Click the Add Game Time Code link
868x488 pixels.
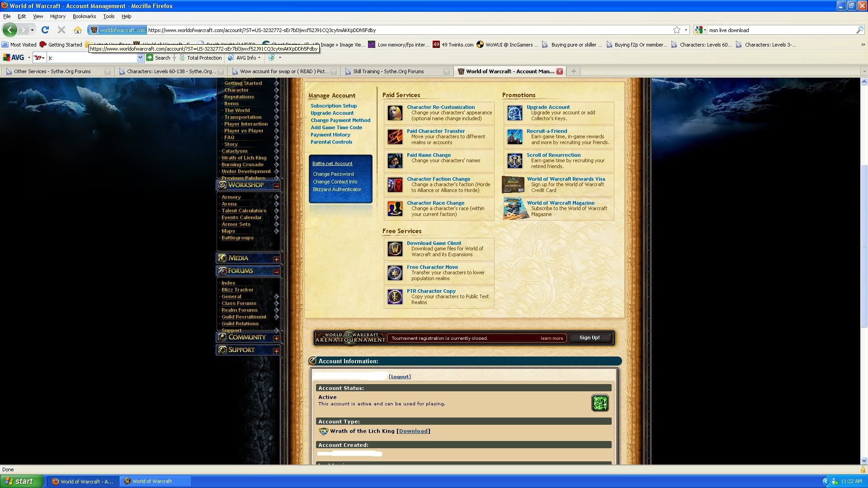tap(336, 127)
